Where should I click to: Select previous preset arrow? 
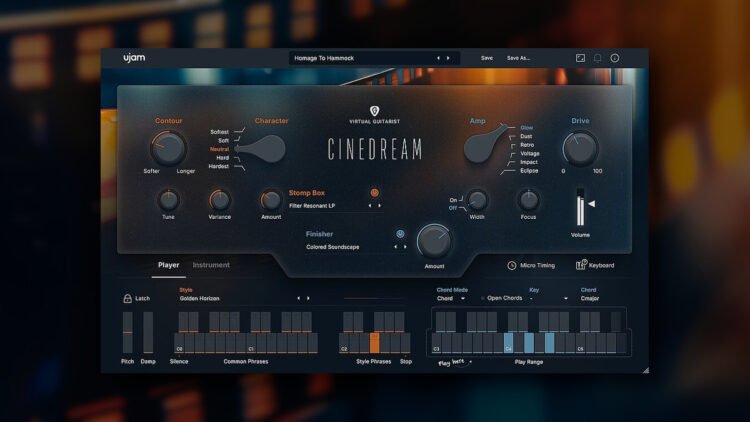438,58
